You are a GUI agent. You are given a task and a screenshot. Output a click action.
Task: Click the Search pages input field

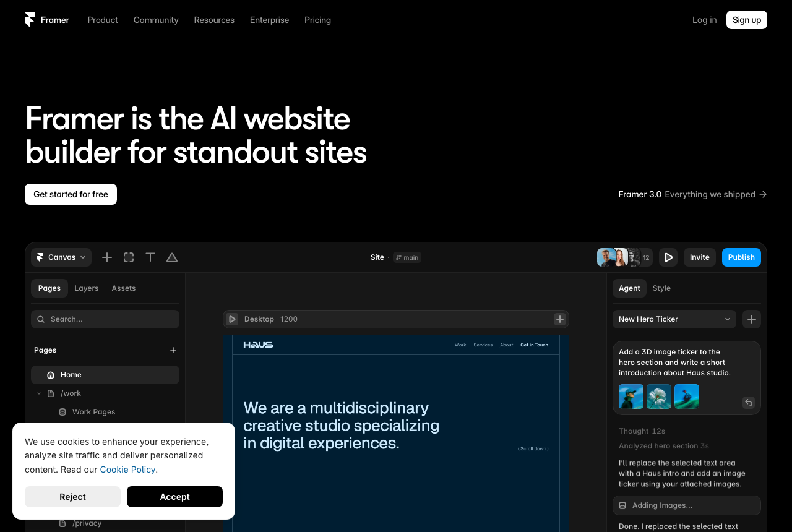pyautogui.click(x=105, y=319)
